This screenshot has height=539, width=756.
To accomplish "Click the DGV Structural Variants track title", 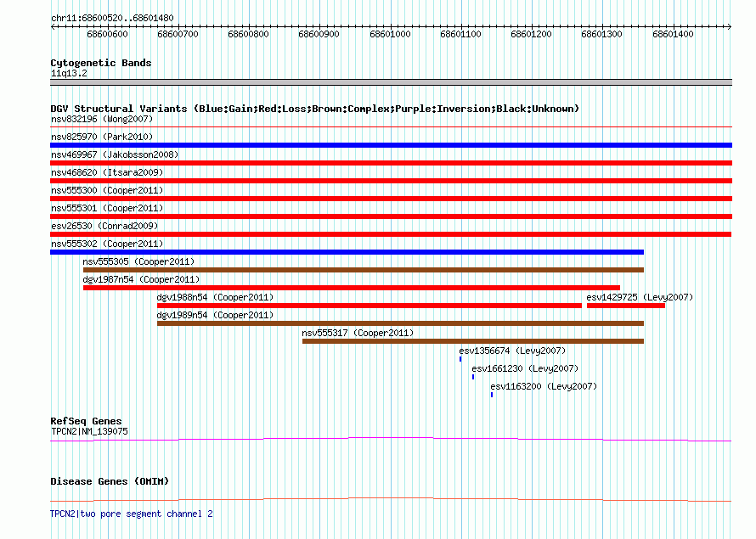I will click(x=315, y=109).
